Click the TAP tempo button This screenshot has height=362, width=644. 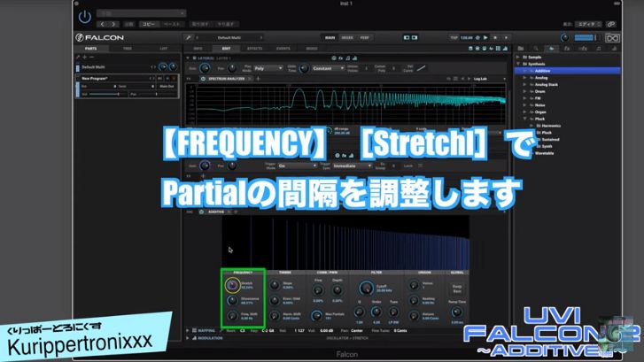coord(454,38)
